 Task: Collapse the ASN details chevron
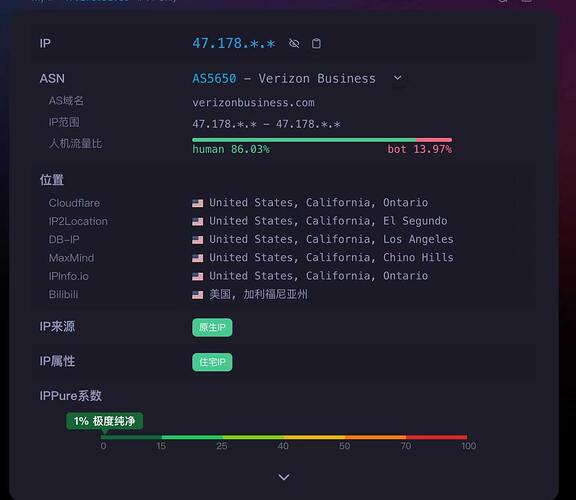[397, 78]
